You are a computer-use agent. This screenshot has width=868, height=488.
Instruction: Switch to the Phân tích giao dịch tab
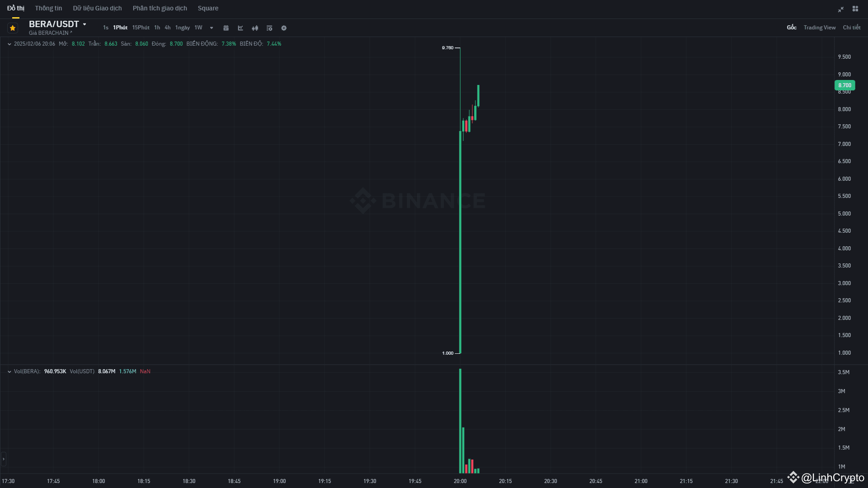[x=160, y=8]
